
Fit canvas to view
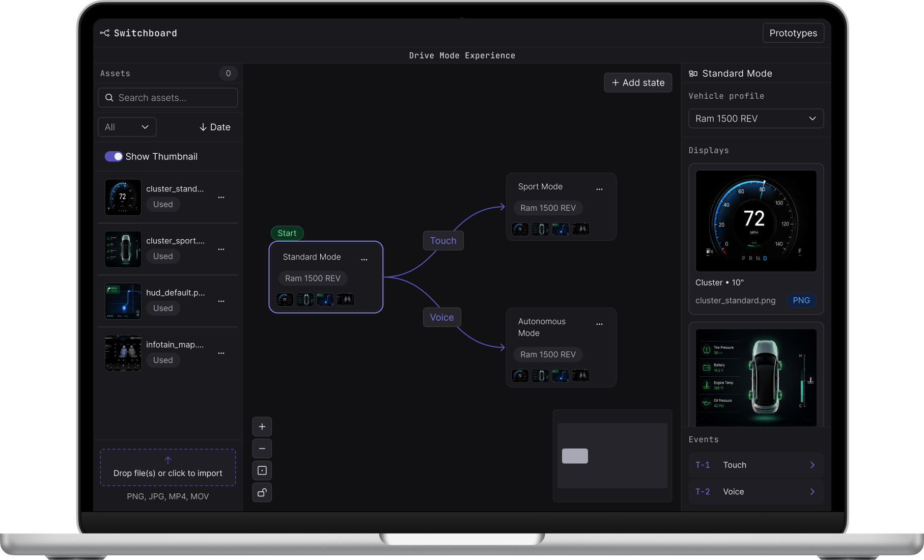coord(262,470)
